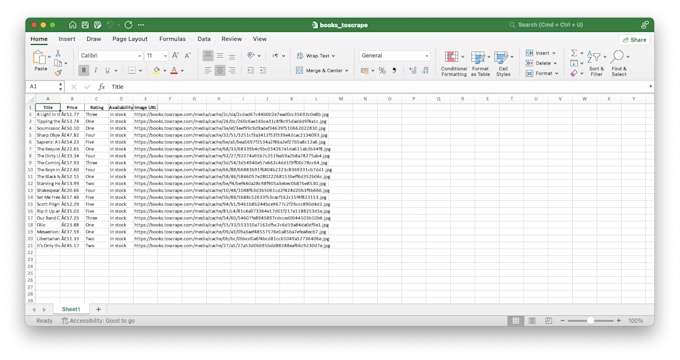Click the Share button
The height and width of the screenshot is (360, 680).
coord(634,39)
